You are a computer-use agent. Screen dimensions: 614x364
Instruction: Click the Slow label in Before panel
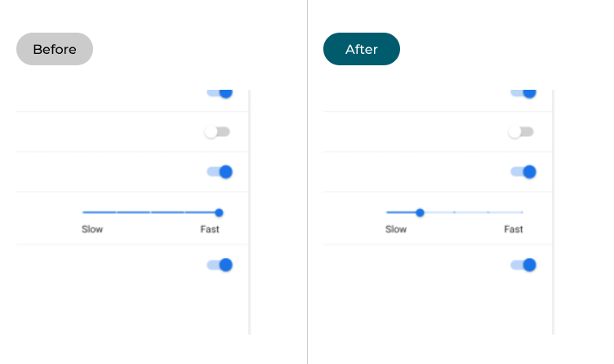click(x=92, y=229)
